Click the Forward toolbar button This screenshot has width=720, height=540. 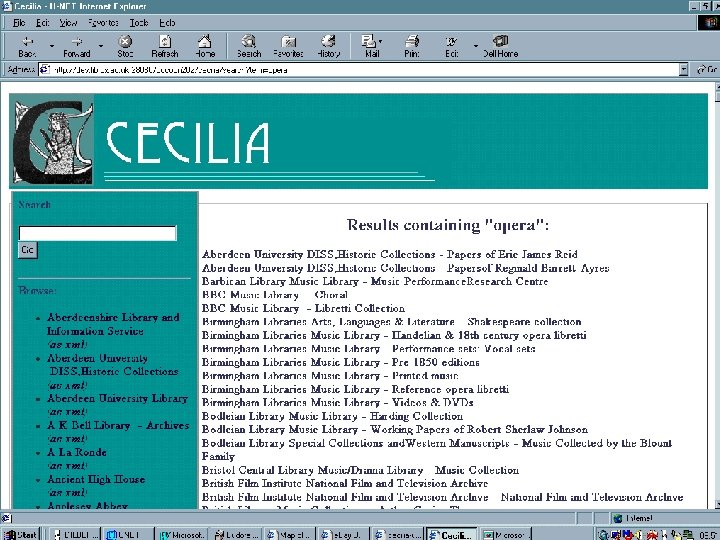[x=77, y=46]
